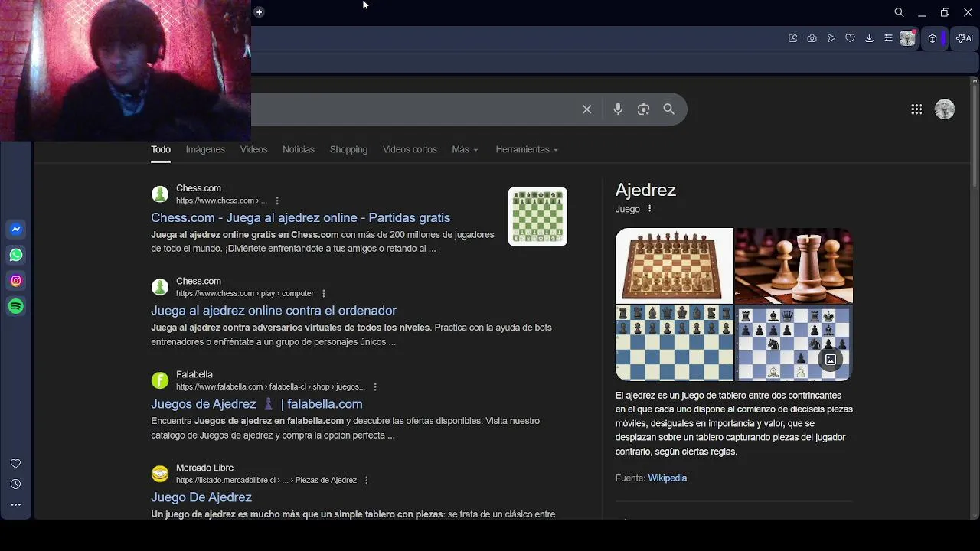Screen dimensions: 980x551
Task: Switch to the Noticias tab
Action: tap(299, 149)
